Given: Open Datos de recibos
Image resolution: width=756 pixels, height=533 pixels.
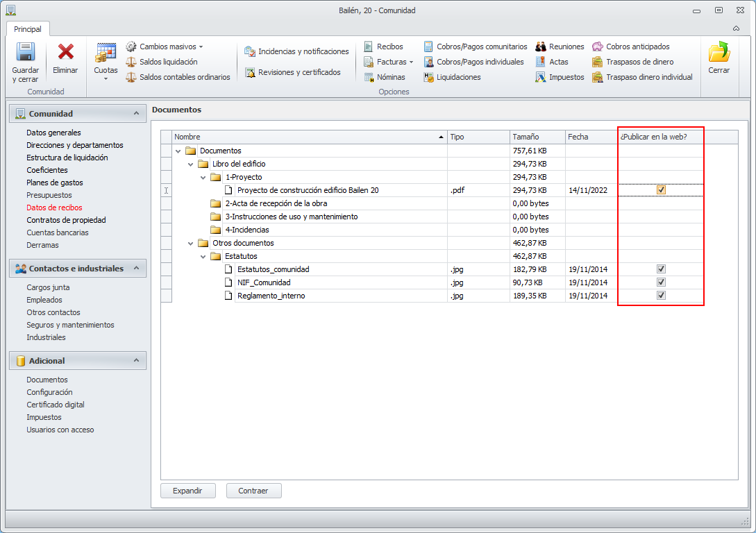Looking at the screenshot, I should pyautogui.click(x=54, y=208).
